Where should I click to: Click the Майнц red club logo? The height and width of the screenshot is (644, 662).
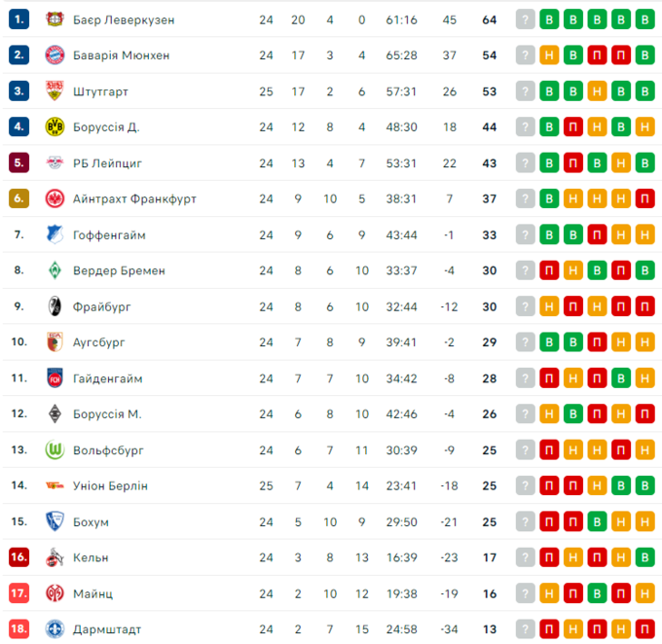pyautogui.click(x=54, y=593)
